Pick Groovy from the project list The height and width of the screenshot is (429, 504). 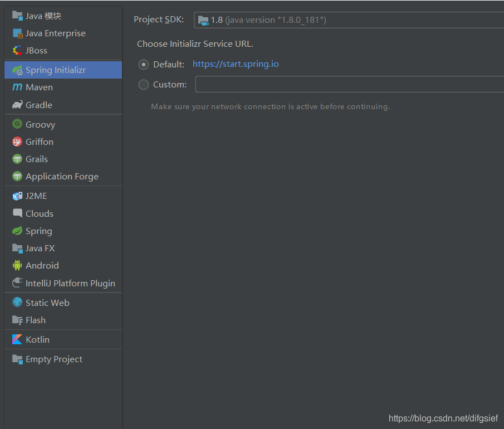[63, 124]
